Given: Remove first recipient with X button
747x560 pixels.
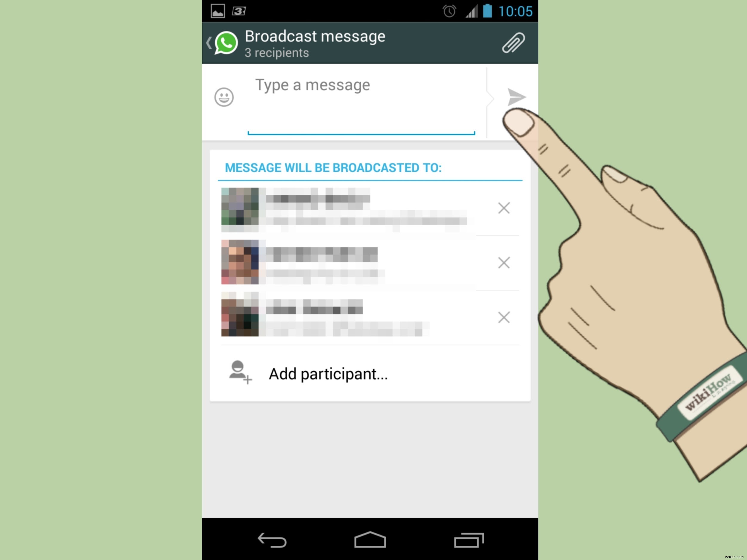Looking at the screenshot, I should [504, 208].
